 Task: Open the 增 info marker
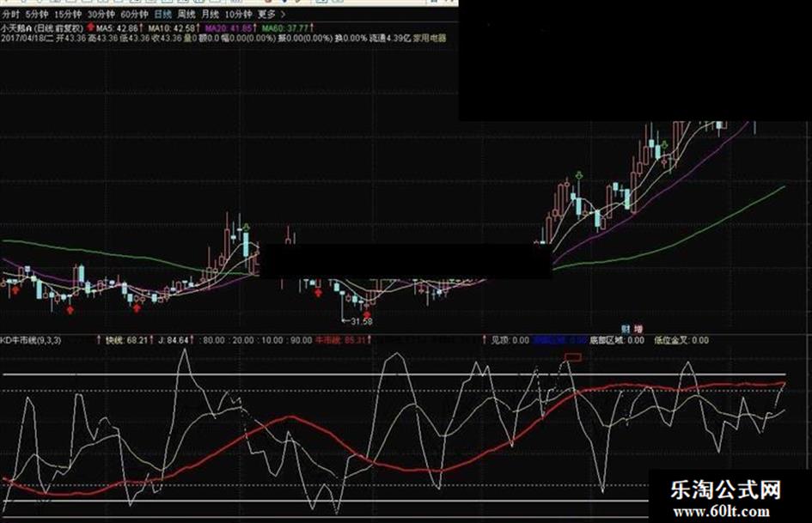[638, 329]
